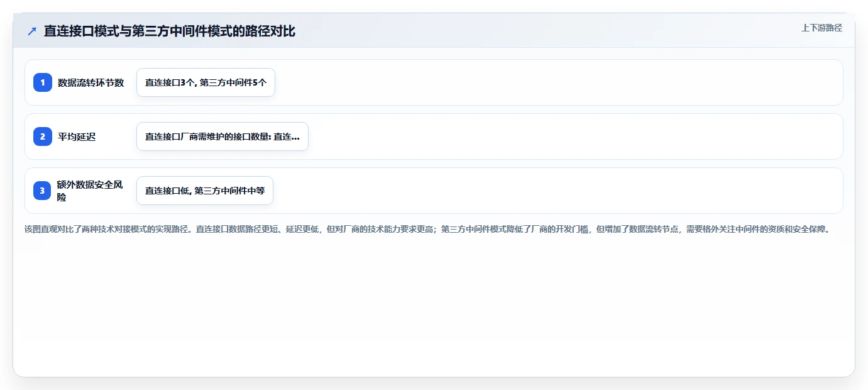Open the 直连接口厂商需维护的接口数量 chip
The height and width of the screenshot is (390, 868).
click(222, 136)
